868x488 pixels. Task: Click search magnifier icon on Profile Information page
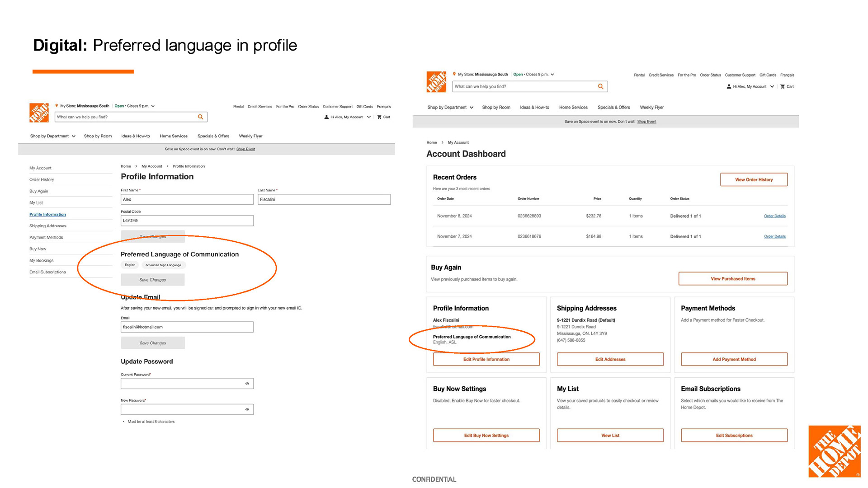(x=201, y=117)
